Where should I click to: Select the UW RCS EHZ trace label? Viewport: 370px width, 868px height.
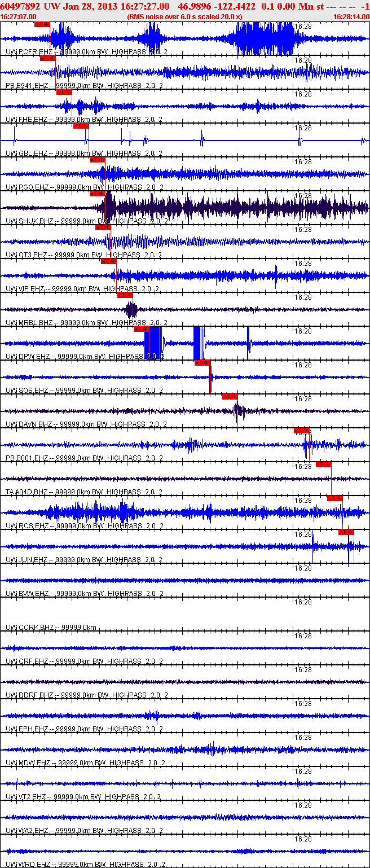(x=84, y=526)
